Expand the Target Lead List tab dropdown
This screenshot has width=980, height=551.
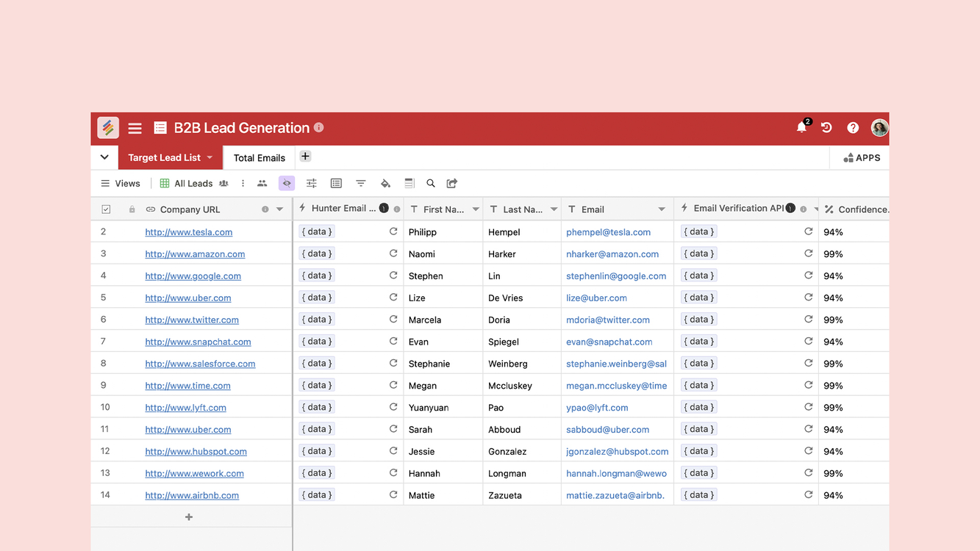pyautogui.click(x=210, y=158)
